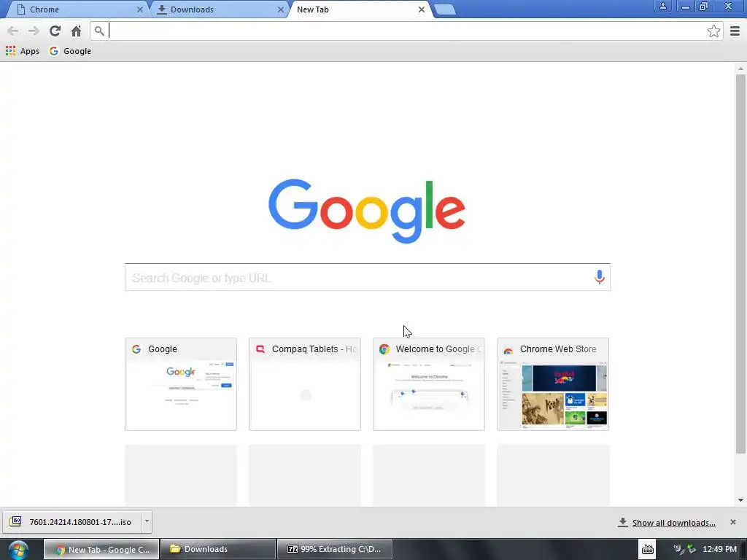This screenshot has height=560, width=747.
Task: Open the Google bookmark in bookmarks bar
Action: [70, 51]
